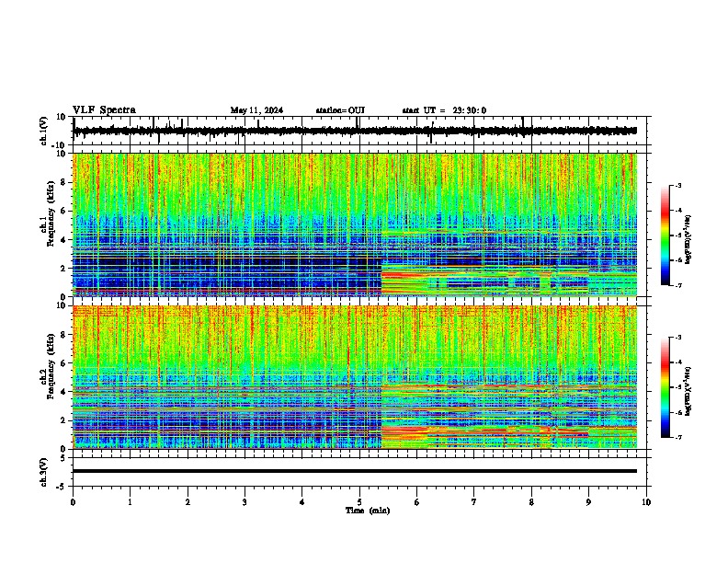Click time axis tick label '0'
Viewport: 728px width, 563px height.
pyautogui.click(x=73, y=502)
